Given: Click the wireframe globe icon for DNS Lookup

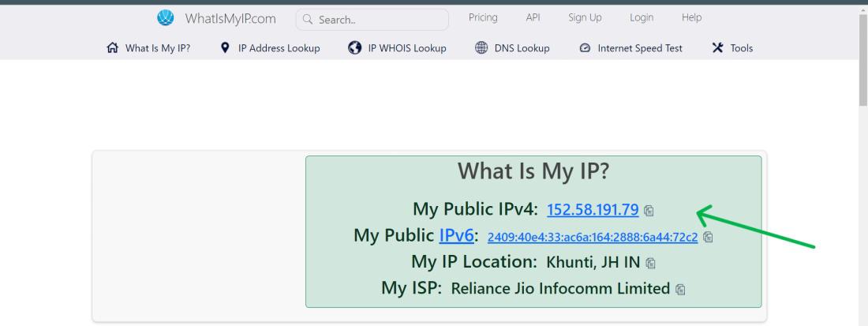Looking at the screenshot, I should [481, 47].
